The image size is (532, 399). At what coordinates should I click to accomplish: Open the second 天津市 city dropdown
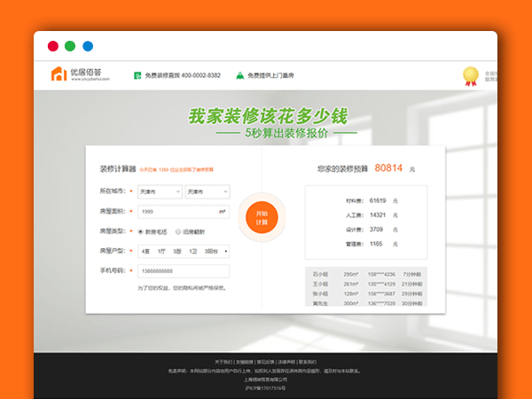coord(207,192)
